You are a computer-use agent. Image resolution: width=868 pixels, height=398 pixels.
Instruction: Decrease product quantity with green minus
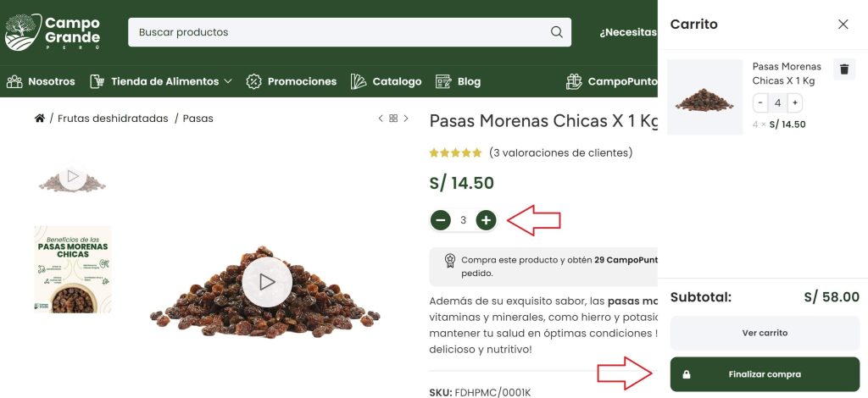440,220
